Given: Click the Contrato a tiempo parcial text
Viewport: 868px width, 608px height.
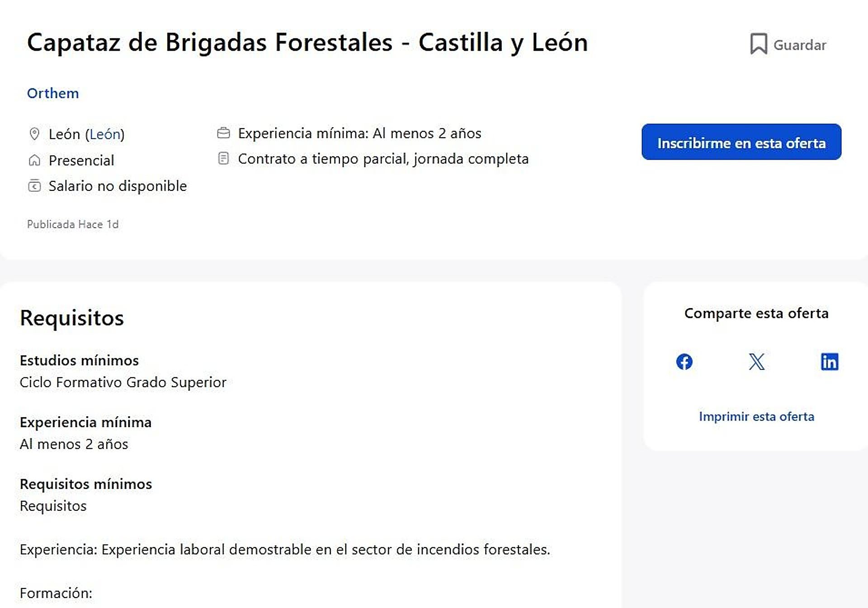Looking at the screenshot, I should pos(383,159).
